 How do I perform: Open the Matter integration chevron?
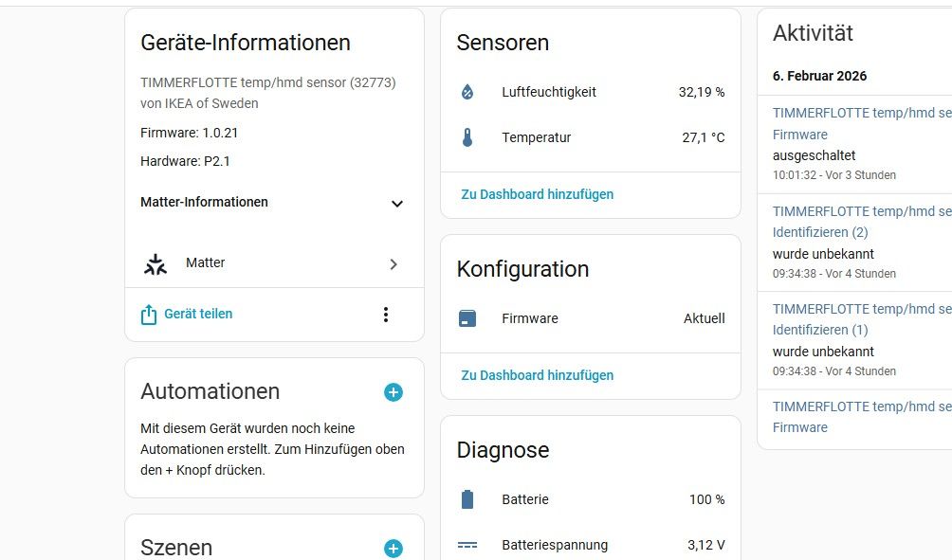click(394, 264)
